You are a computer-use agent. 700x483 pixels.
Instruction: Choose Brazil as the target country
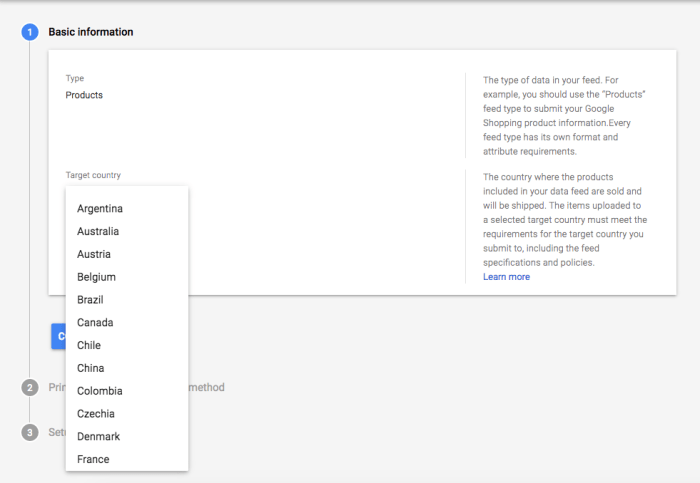(90, 300)
